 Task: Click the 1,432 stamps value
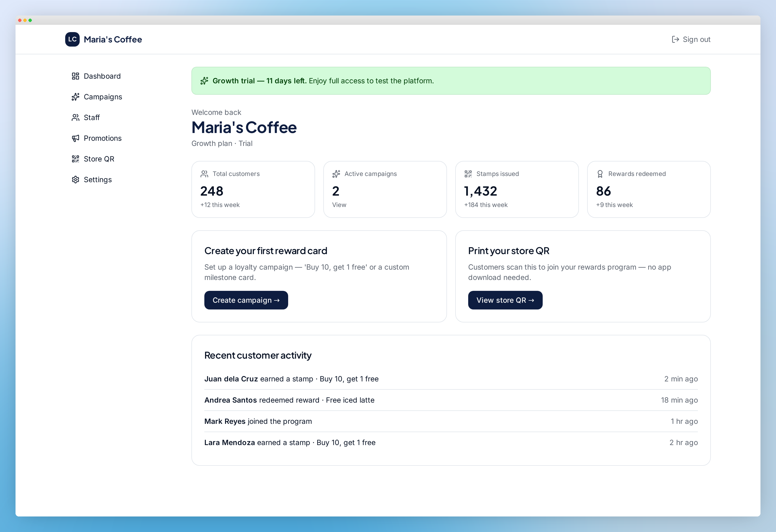(481, 191)
